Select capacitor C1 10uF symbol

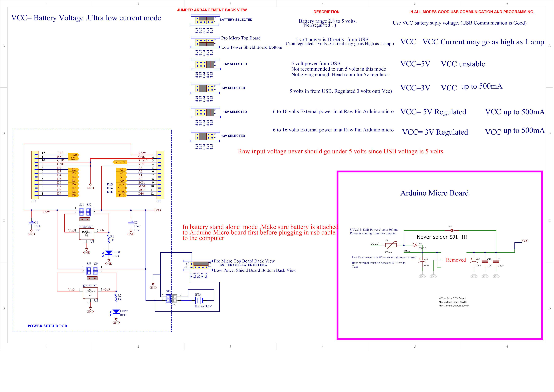31,223
